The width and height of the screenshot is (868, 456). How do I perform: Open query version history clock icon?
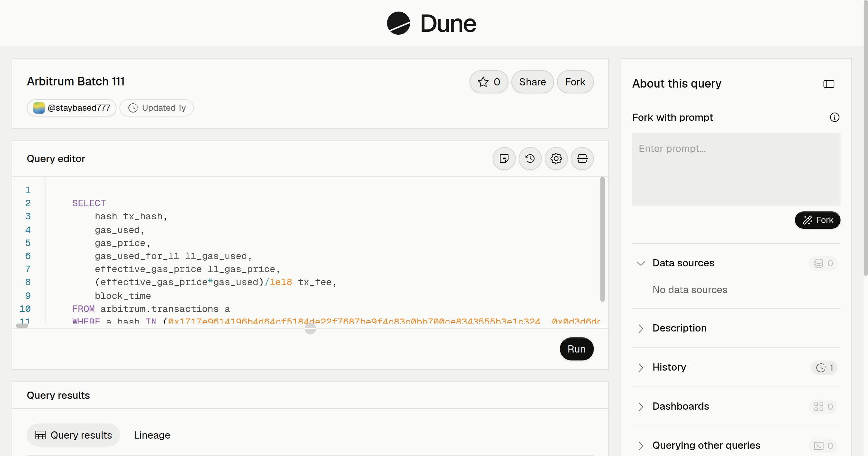coord(530,159)
